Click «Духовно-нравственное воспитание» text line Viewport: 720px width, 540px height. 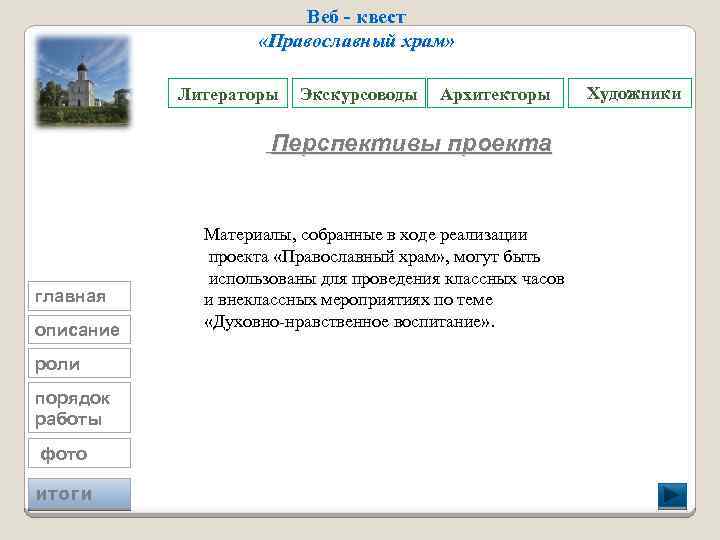click(x=349, y=322)
